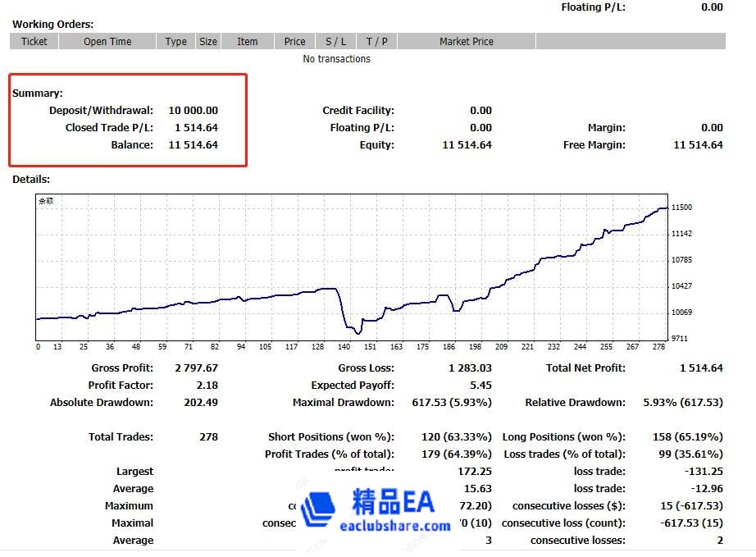756x557 pixels.
Task: Select the Type column header
Action: [x=176, y=42]
